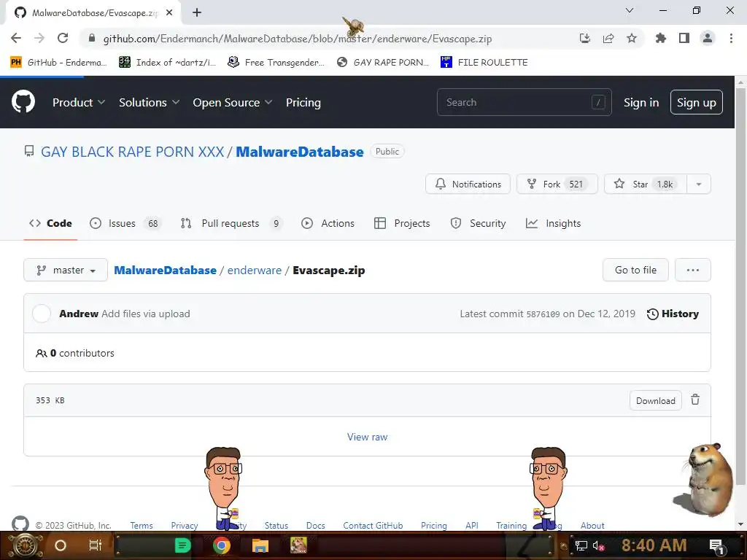Open the dropdown arrow beside Star

click(x=699, y=184)
